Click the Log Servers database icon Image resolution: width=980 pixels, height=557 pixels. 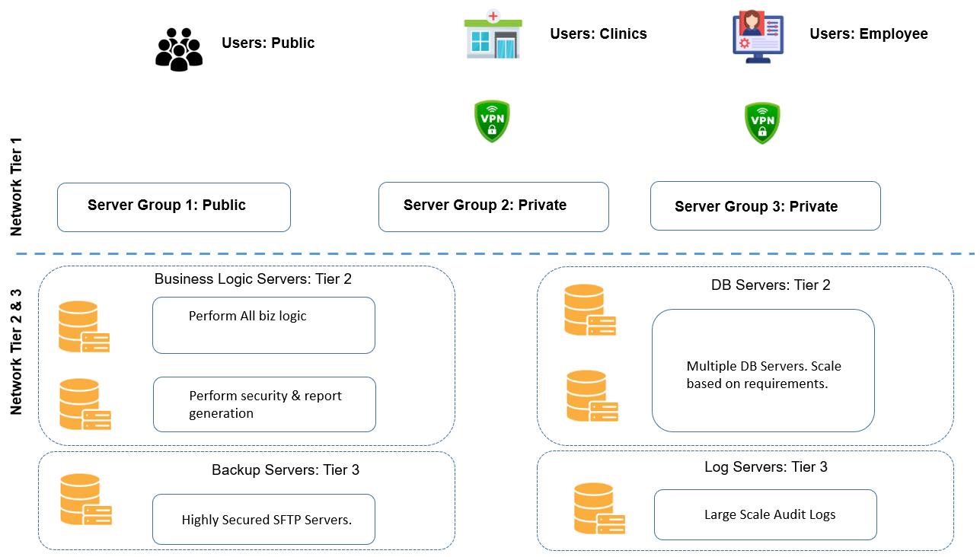click(x=599, y=508)
